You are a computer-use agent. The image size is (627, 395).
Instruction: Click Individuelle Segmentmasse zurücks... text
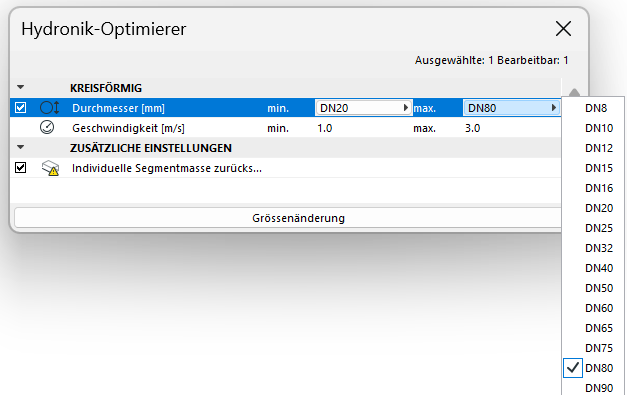point(167,168)
